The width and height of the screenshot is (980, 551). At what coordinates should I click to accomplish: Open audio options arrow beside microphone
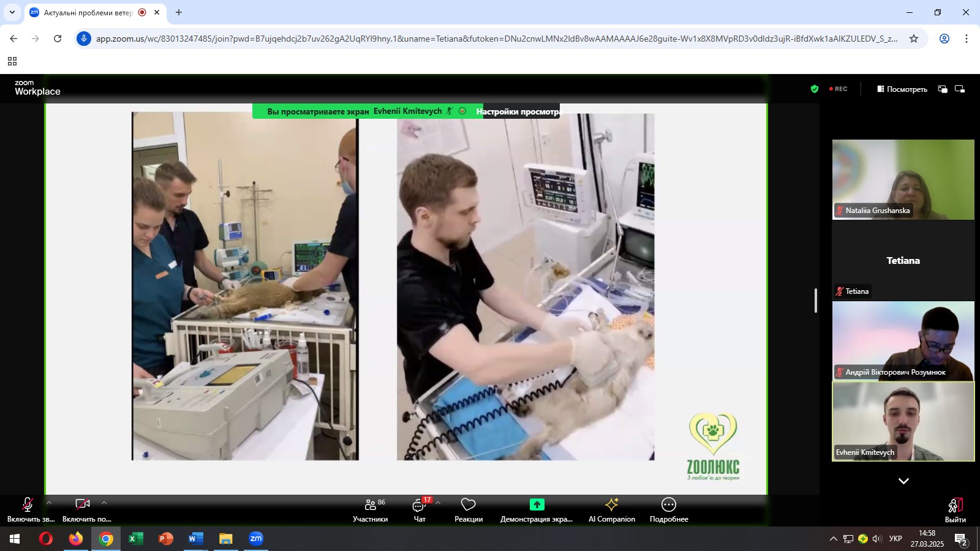point(49,503)
